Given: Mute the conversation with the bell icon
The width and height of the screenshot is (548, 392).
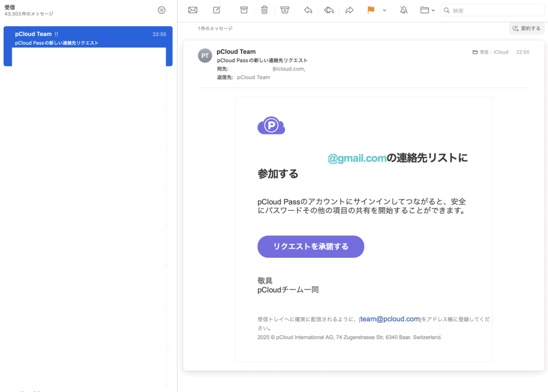Looking at the screenshot, I should pyautogui.click(x=403, y=10).
